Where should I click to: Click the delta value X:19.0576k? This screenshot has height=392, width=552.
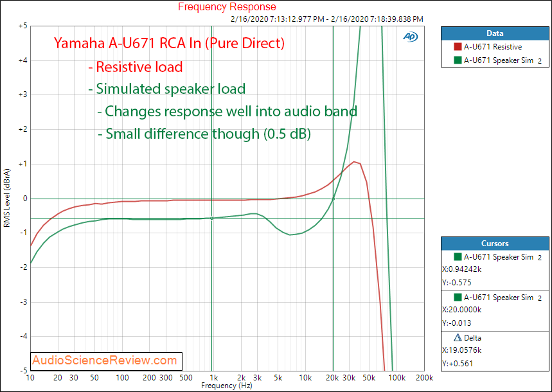(x=461, y=350)
